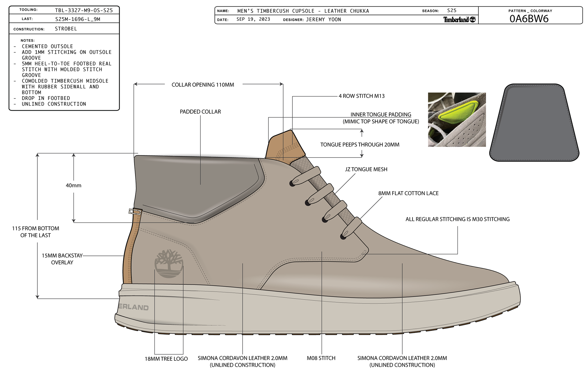Image resolution: width=588 pixels, height=380 pixels.
Task: Click the M08 STITCH label
Action: tap(321, 358)
